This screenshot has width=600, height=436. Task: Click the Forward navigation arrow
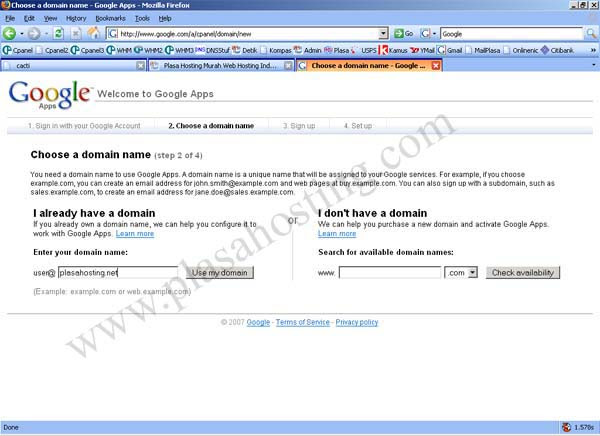click(x=34, y=34)
